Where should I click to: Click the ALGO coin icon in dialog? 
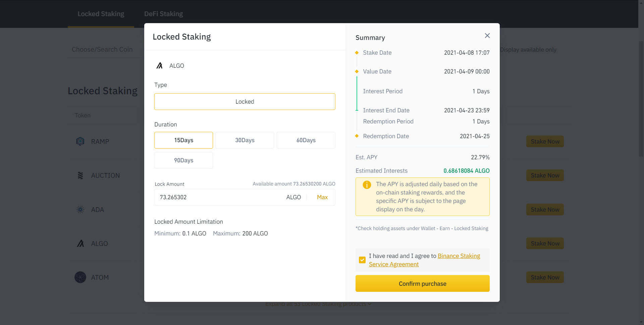click(160, 66)
